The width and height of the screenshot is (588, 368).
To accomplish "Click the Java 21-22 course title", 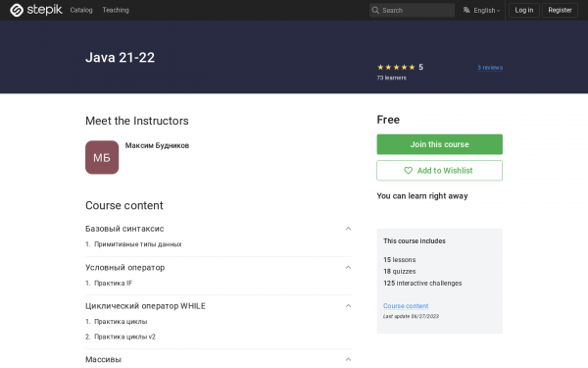I will click(120, 58).
